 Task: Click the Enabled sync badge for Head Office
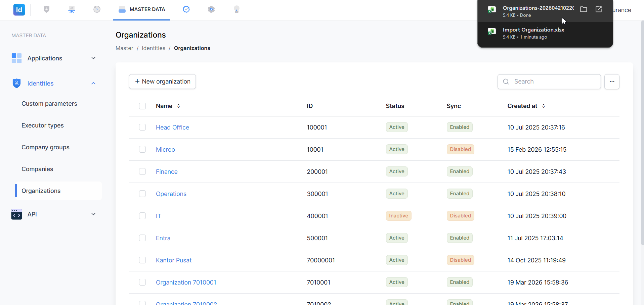pos(460,127)
